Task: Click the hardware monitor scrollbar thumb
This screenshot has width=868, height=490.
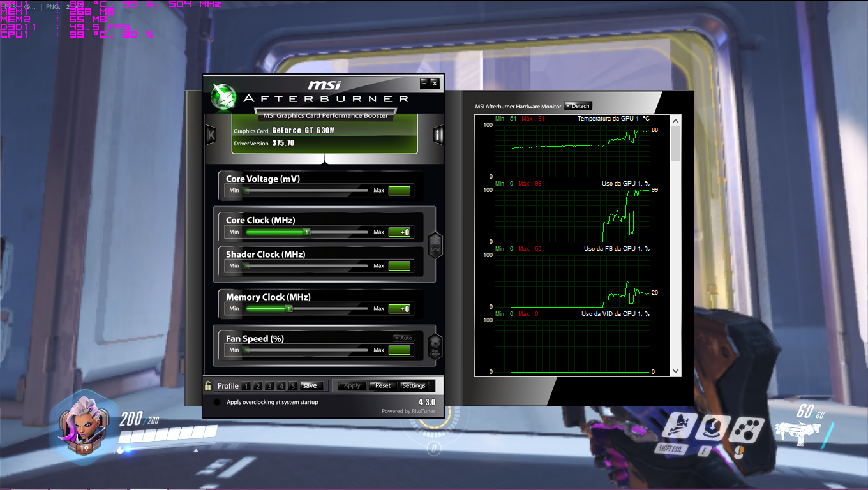Action: 676,142
